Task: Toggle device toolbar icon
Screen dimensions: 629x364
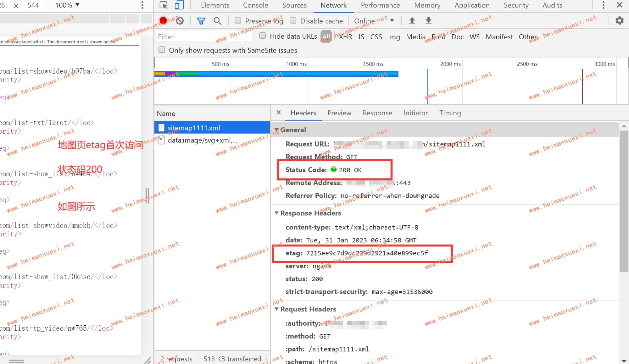Action: [x=179, y=5]
